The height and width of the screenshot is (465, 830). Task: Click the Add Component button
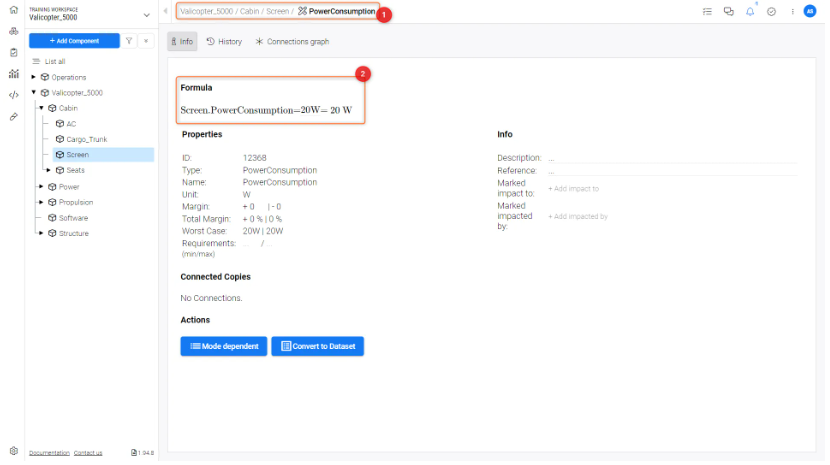(x=75, y=41)
